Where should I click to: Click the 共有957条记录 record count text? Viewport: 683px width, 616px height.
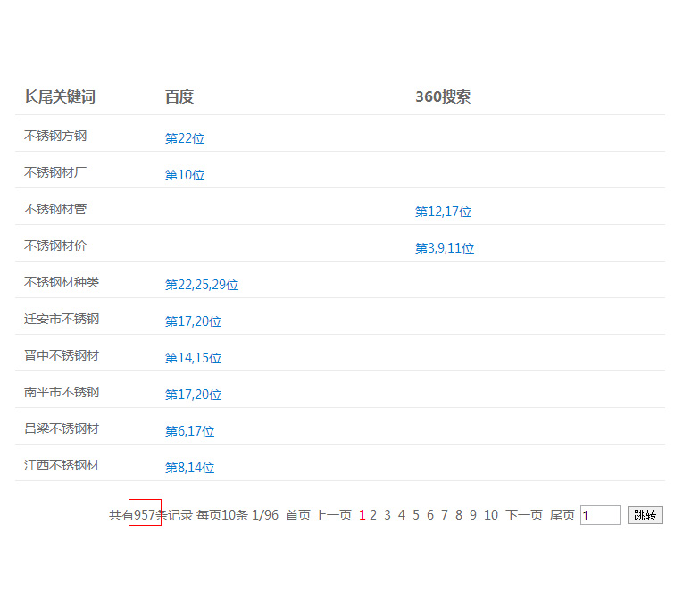pyautogui.click(x=151, y=515)
